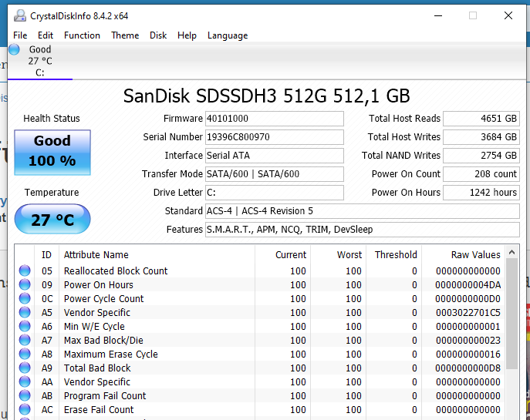Click the 27 °C temperature button
The image size is (530, 420).
tap(52, 219)
